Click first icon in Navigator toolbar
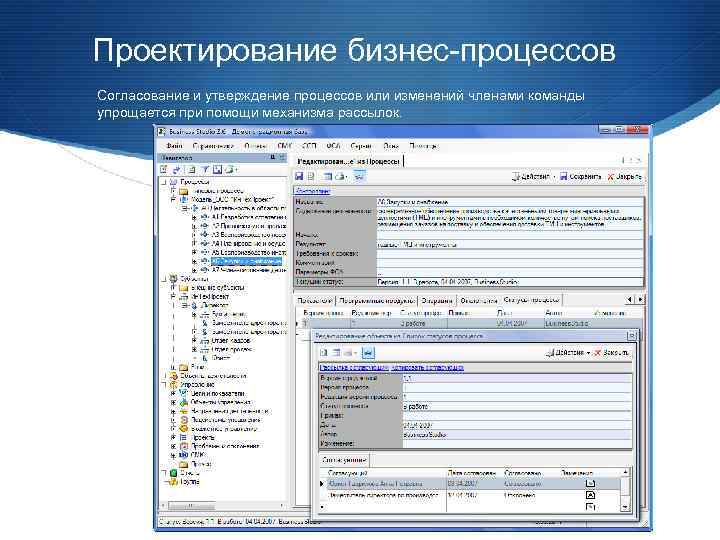 (x=164, y=170)
